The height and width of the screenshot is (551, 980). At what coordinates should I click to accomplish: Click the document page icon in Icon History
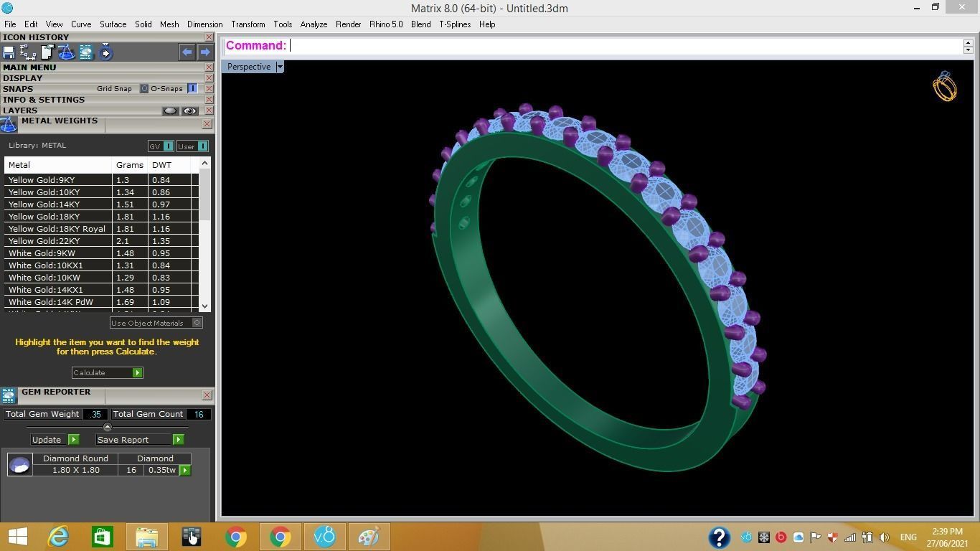47,52
